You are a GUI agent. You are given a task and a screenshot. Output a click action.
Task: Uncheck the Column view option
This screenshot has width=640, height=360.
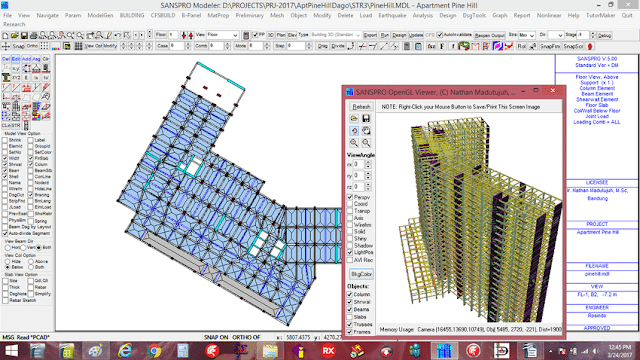click(x=31, y=164)
